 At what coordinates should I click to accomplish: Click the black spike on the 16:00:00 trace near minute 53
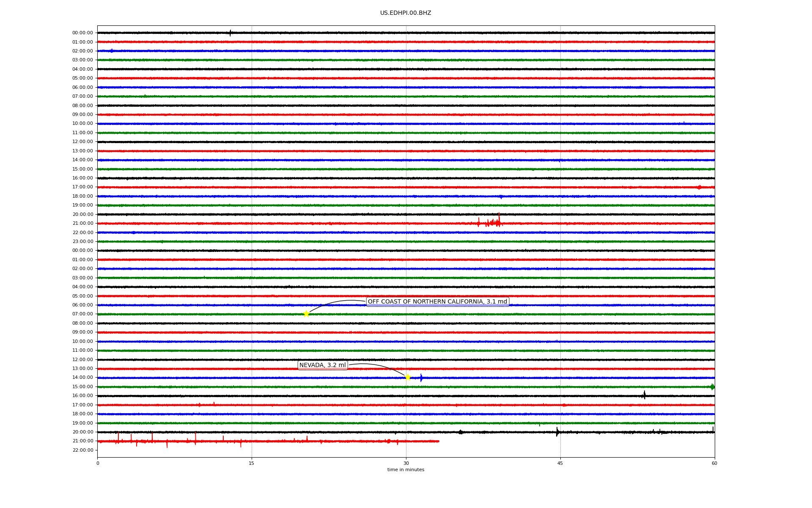[x=644, y=395]
